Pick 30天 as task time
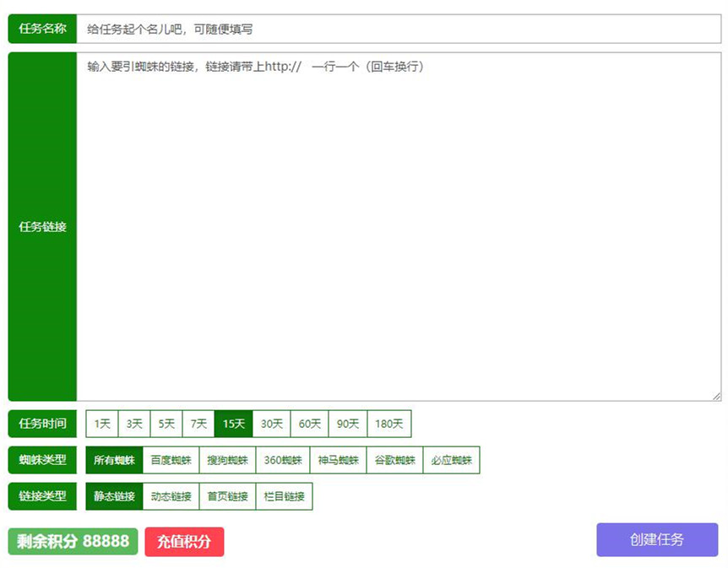Viewport: 728px width, 568px height. [x=271, y=424]
